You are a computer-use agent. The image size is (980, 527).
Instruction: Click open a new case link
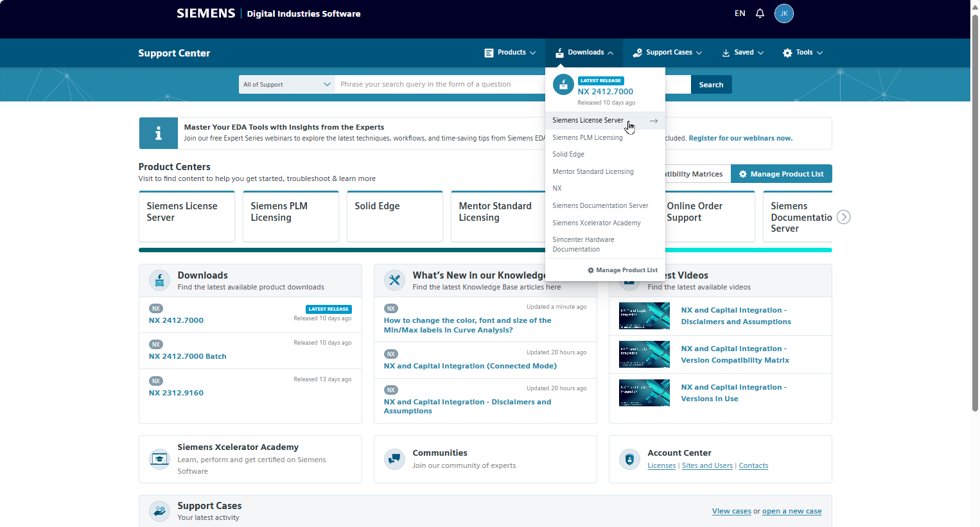coord(792,512)
